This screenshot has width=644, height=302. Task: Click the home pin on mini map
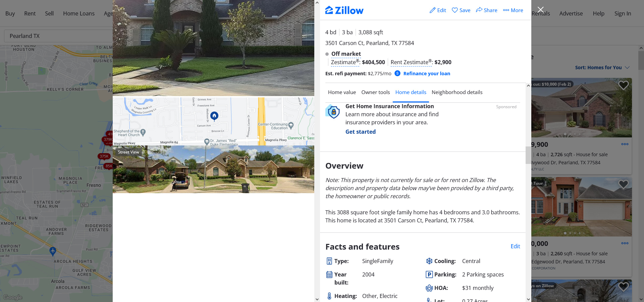(x=214, y=116)
